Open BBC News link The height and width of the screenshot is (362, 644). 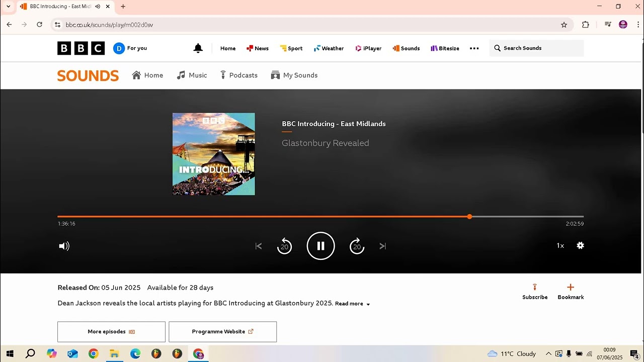tap(258, 48)
